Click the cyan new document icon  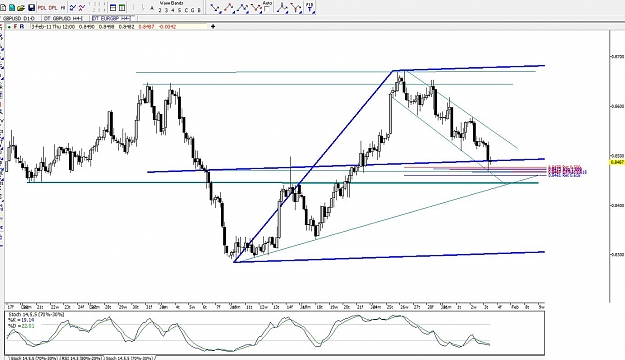click(x=12, y=8)
